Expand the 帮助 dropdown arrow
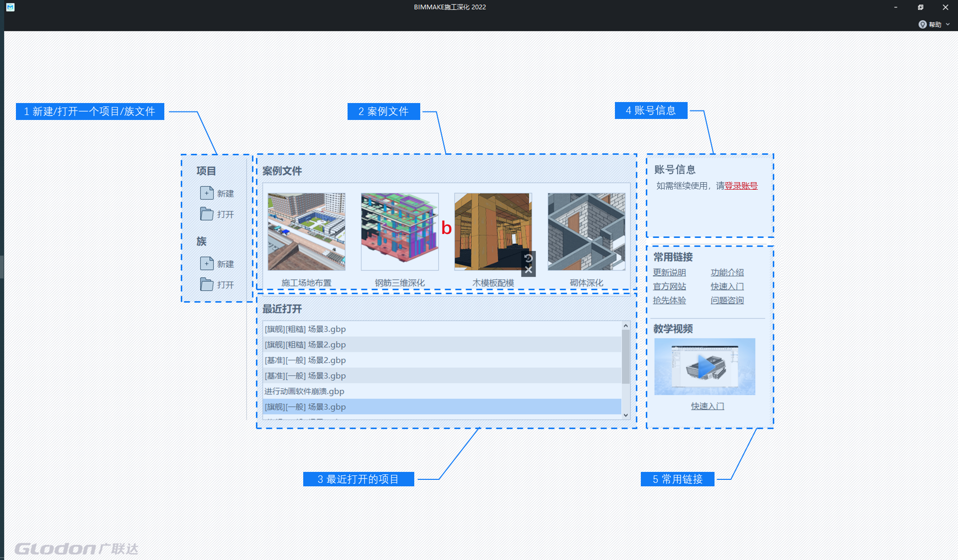 tap(948, 24)
